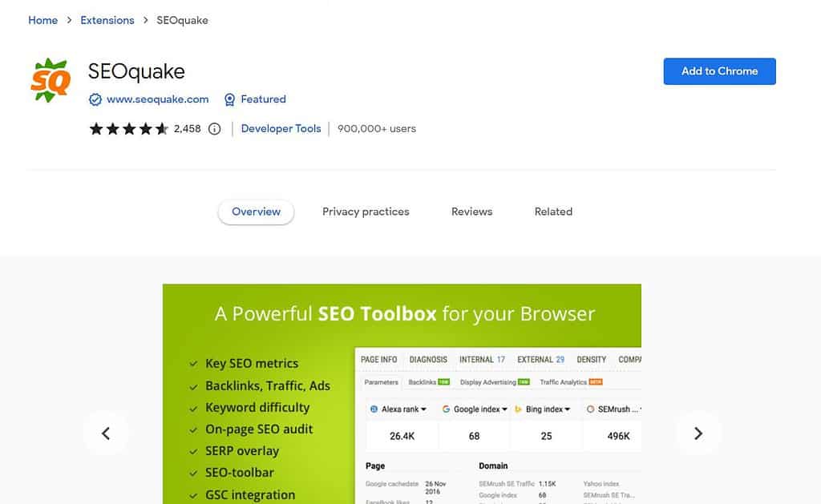Screen dimensions: 821x504
Task: Click the Featured badge icon
Action: [x=230, y=99]
